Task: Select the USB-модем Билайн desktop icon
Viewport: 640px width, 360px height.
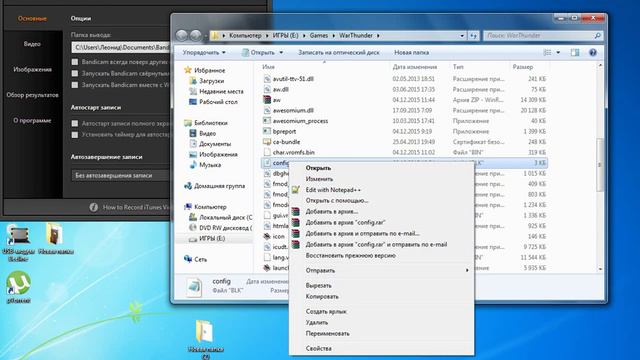Action: click(x=18, y=242)
